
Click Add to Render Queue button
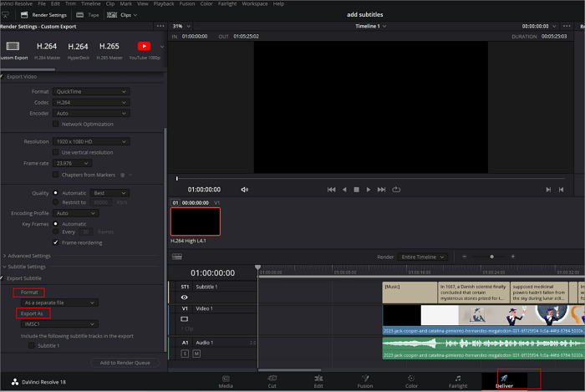pyautogui.click(x=125, y=363)
